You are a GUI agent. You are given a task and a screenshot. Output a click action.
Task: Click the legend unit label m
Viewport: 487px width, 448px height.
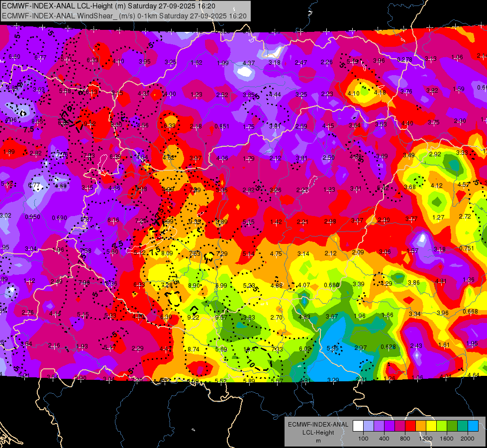318,441
